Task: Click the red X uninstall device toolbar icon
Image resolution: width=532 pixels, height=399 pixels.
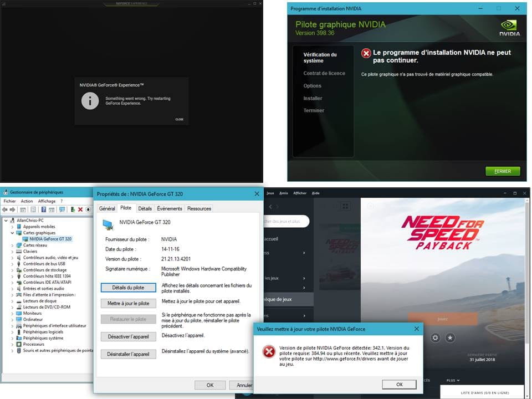Action: coord(80,209)
